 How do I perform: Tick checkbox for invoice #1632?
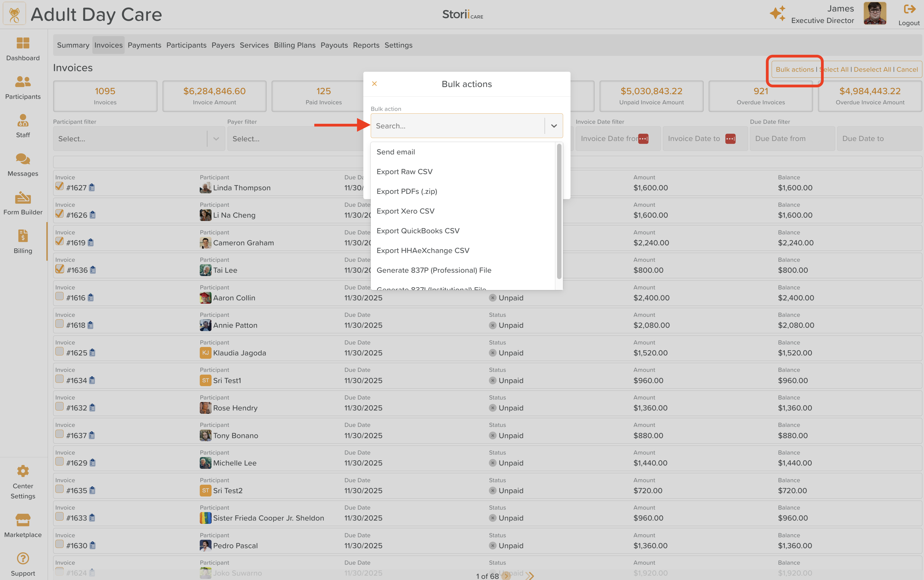[x=59, y=407]
